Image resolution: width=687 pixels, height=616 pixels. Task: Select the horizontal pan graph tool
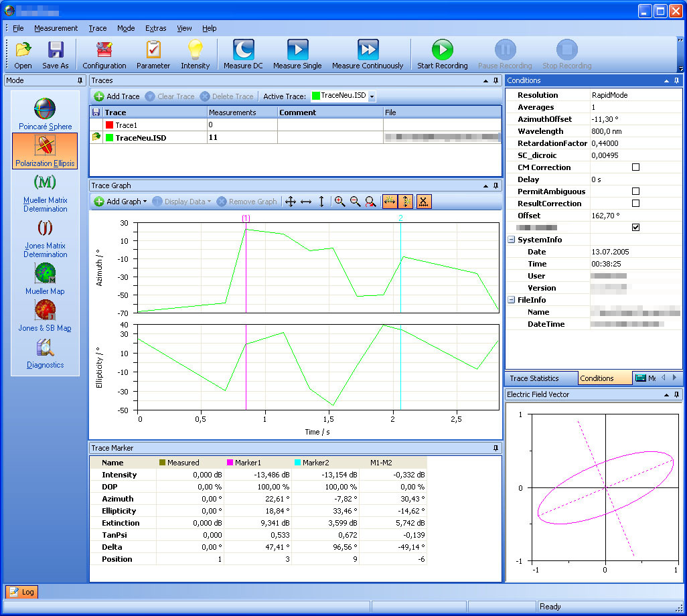pyautogui.click(x=306, y=202)
